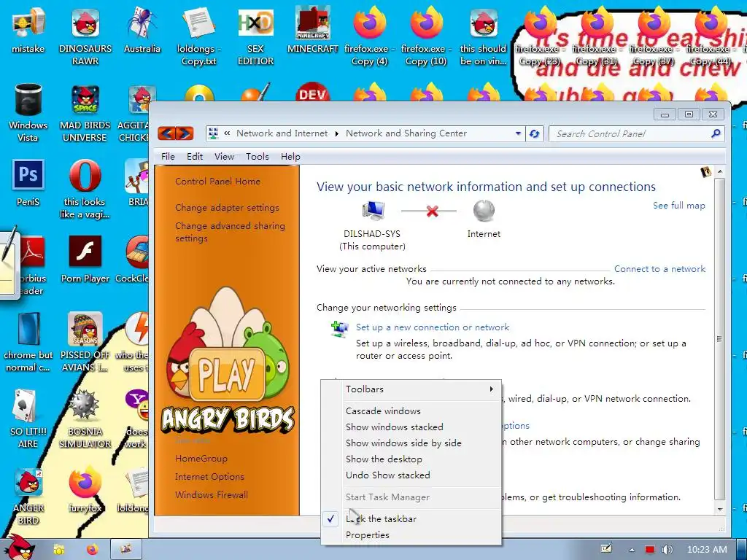Open taskbar Properties from context menu
Screen dimensions: 747x560
tap(368, 534)
